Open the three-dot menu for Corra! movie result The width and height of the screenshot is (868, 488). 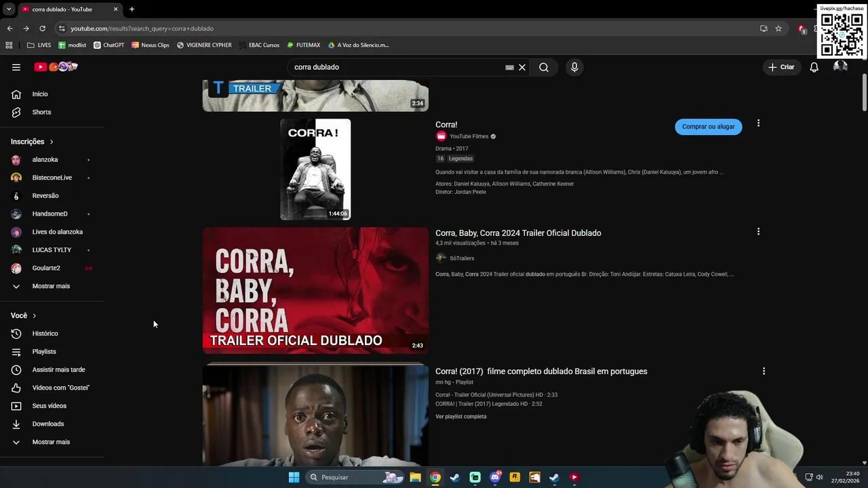pyautogui.click(x=758, y=123)
